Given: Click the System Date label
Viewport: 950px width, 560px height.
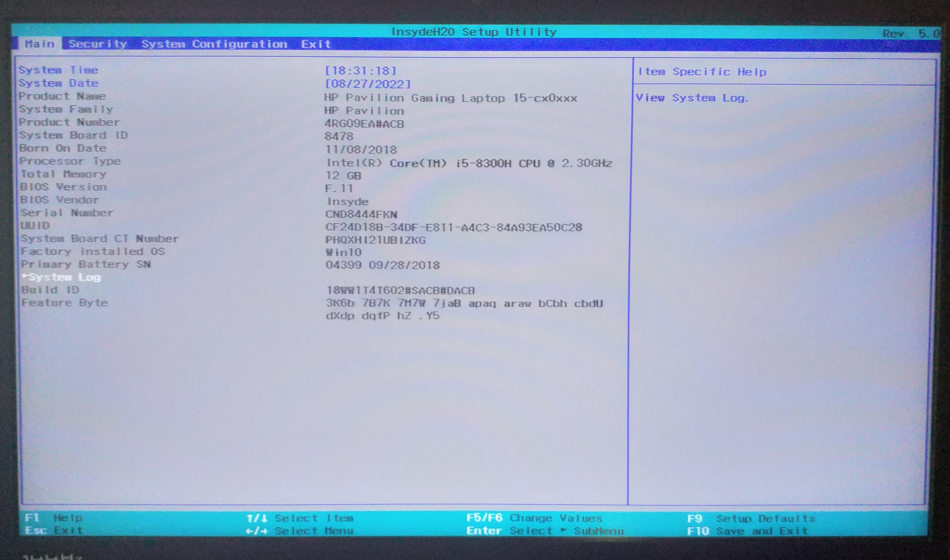Looking at the screenshot, I should point(59,83).
